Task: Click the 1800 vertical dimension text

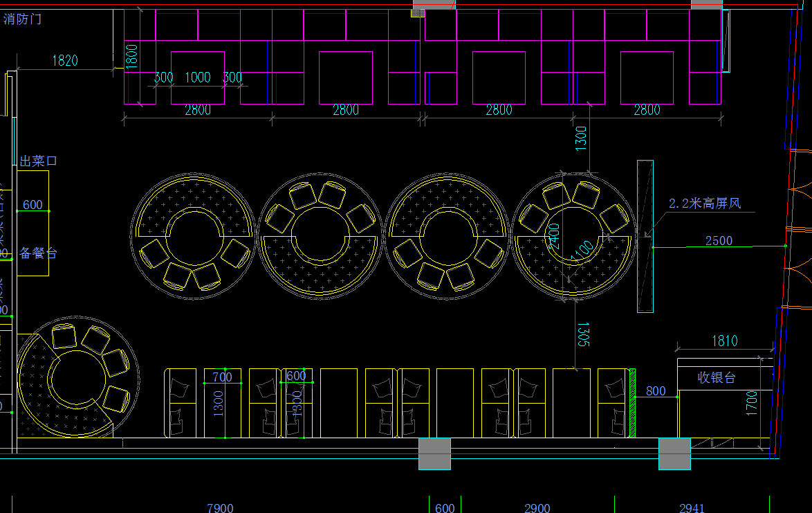Action: tap(131, 55)
